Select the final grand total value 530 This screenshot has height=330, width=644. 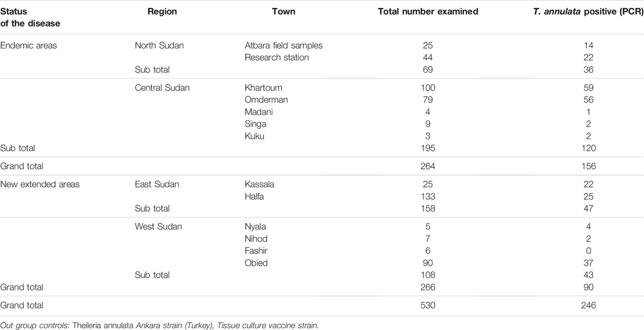[x=427, y=306]
